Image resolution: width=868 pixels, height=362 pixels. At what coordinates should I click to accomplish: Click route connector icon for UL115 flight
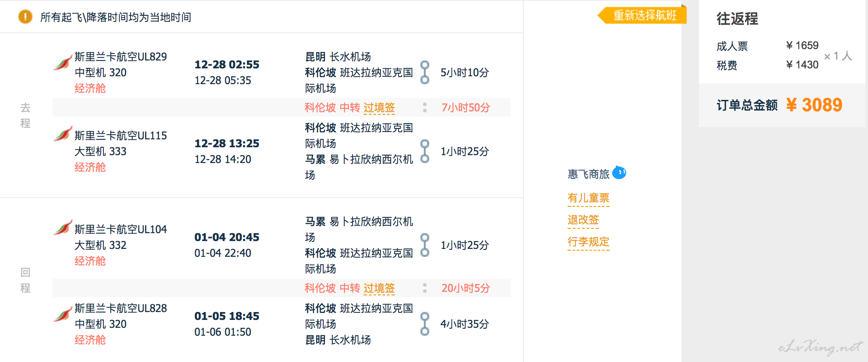[x=425, y=151]
